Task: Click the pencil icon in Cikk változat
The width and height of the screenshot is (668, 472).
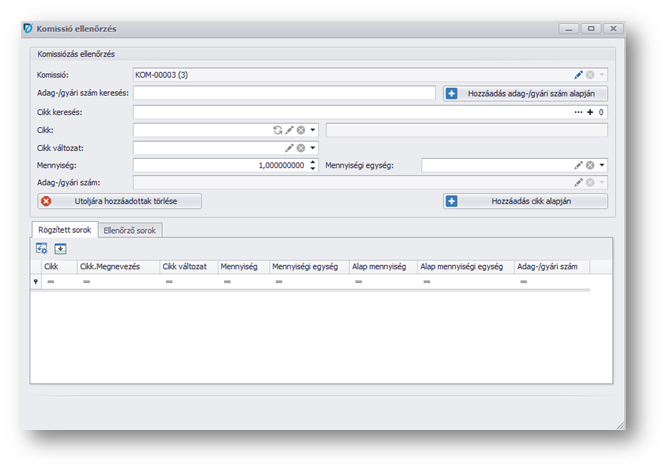Action: [289, 148]
